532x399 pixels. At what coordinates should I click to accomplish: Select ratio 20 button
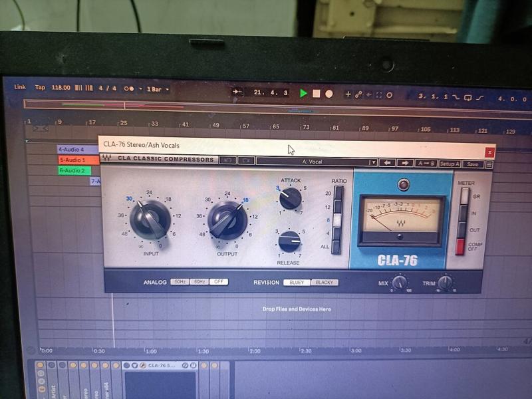(338, 193)
